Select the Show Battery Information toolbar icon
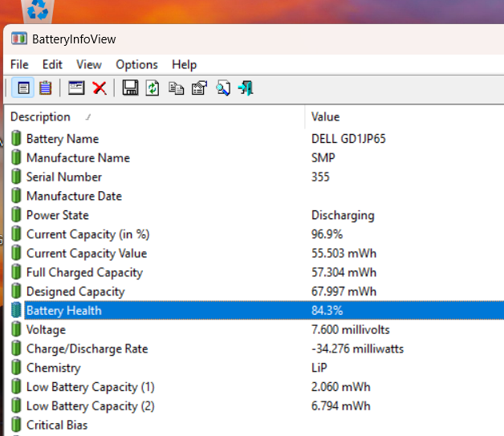Image resolution: width=504 pixels, height=436 pixels. [x=23, y=88]
